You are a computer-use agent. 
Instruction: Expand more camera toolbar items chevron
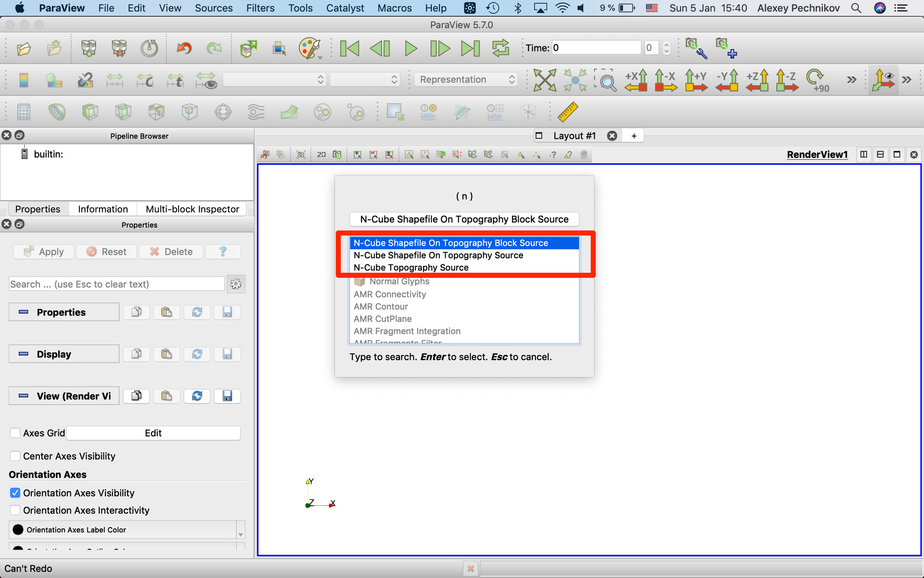point(851,80)
